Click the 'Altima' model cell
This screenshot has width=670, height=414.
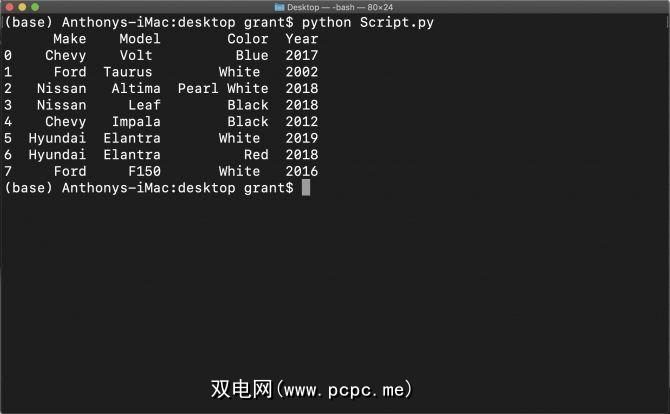tap(136, 88)
